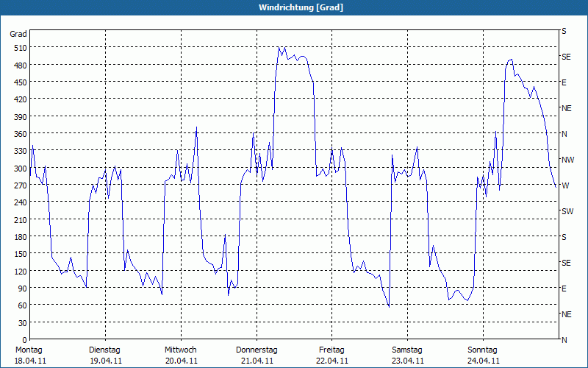Click the 'Samstag' day label
Image resolution: width=588 pixels, height=368 pixels.
407,350
